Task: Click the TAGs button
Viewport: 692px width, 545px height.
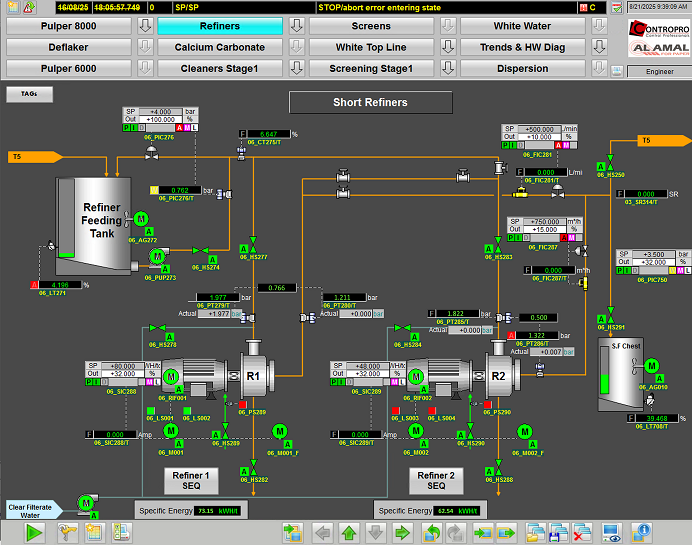Action: tap(29, 94)
